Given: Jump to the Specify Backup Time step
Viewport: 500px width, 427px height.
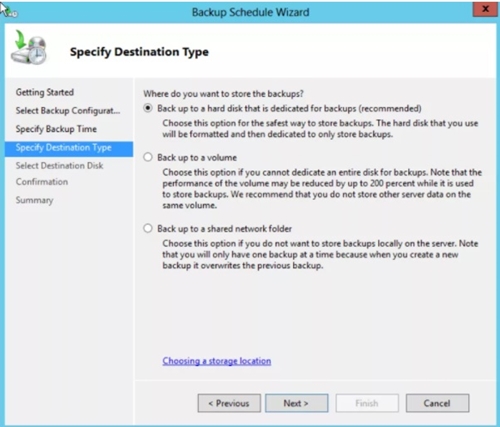Looking at the screenshot, I should (56, 129).
